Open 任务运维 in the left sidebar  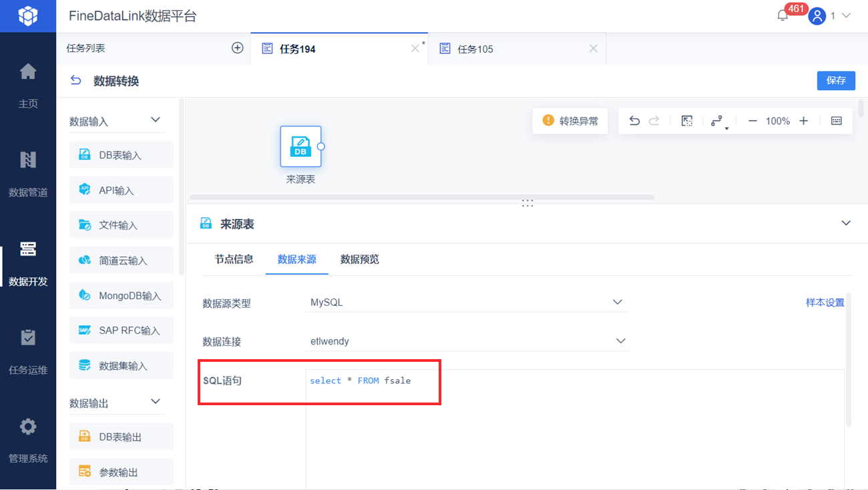pyautogui.click(x=28, y=351)
